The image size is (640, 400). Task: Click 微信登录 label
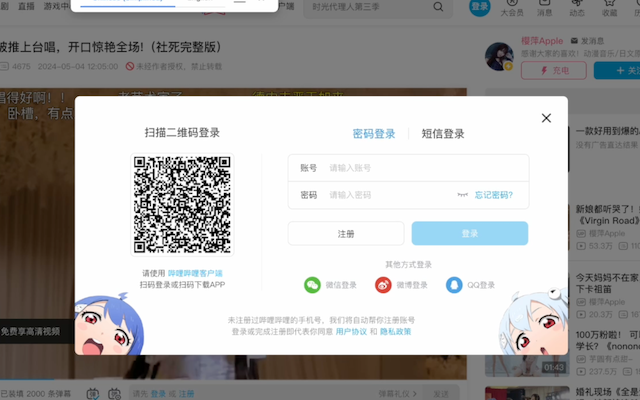point(341,285)
